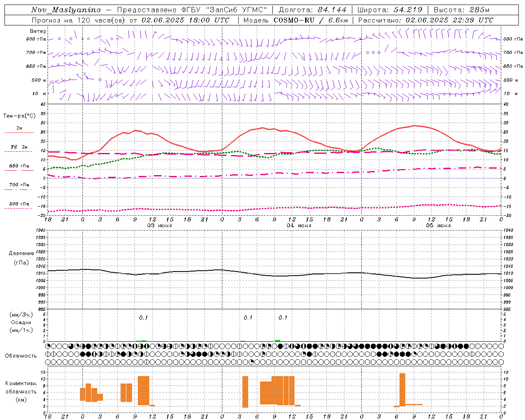Click the Давление pressure panel label
525x420 pixels.
pos(21,253)
